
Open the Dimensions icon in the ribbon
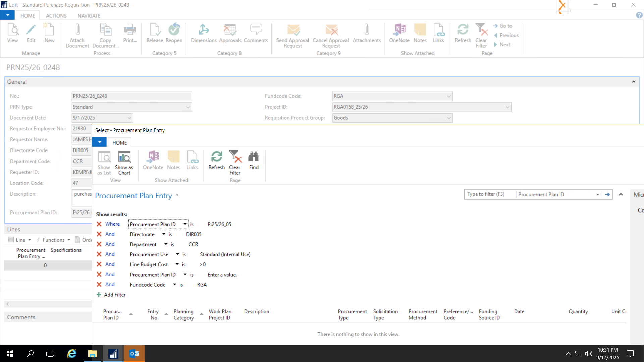click(204, 30)
